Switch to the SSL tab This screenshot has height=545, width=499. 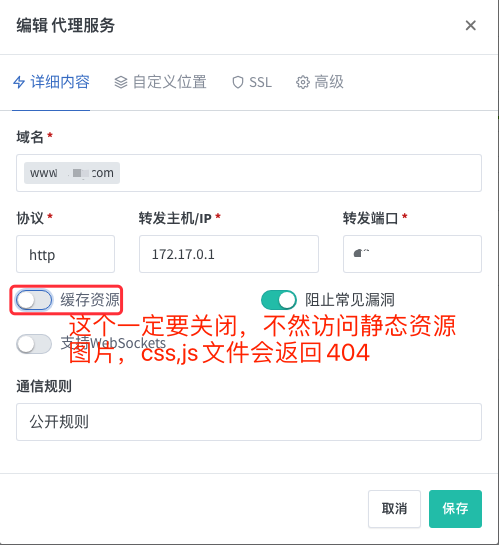pos(252,82)
